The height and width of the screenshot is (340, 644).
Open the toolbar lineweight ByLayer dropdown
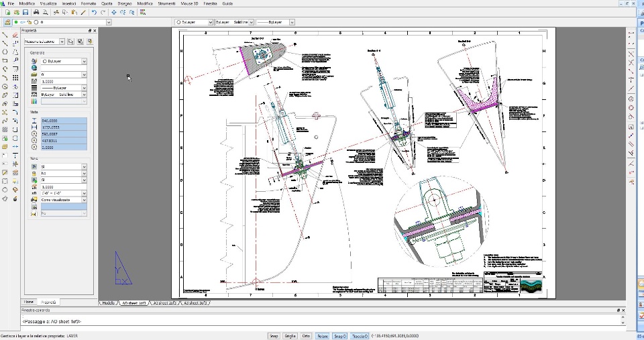pyautogui.click(x=292, y=22)
